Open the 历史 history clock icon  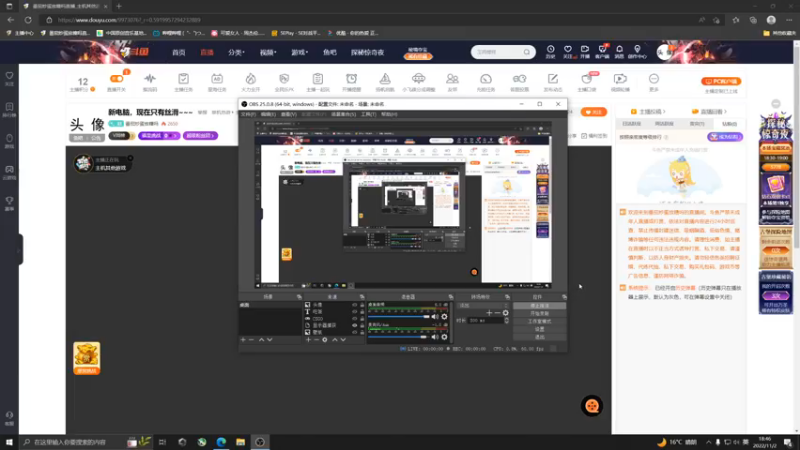point(551,49)
